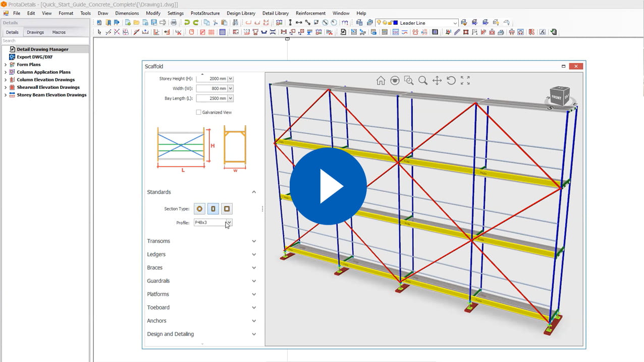This screenshot has width=644, height=362.
Task: Click the scissors cut icon
Action: [216, 22]
